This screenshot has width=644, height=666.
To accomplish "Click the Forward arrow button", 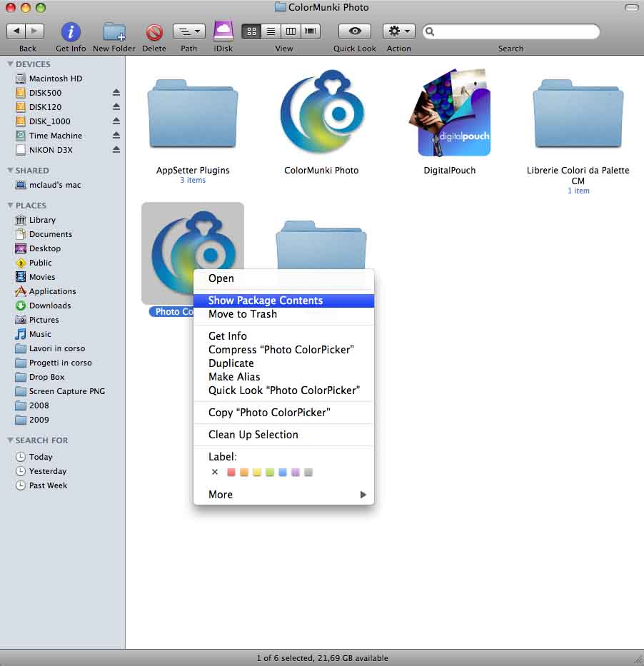I will point(35,31).
